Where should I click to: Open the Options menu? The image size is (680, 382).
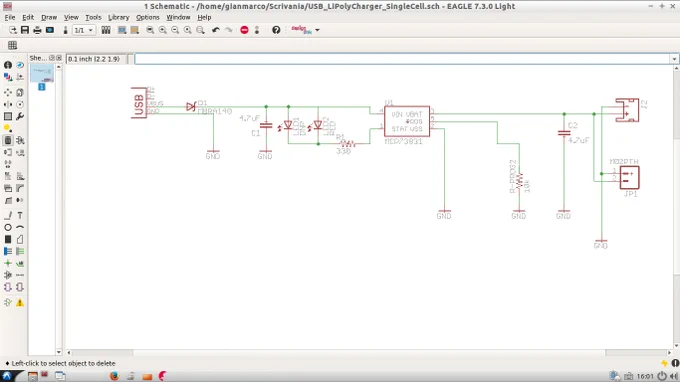click(x=147, y=17)
